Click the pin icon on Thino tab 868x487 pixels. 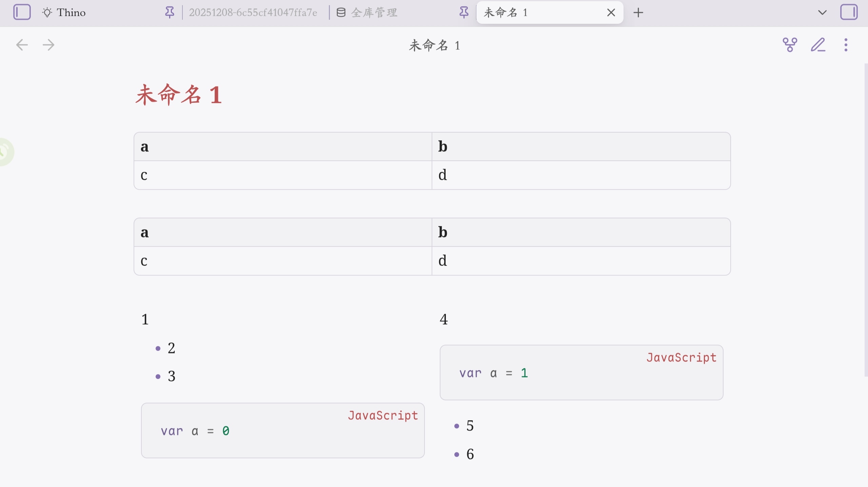pyautogui.click(x=170, y=13)
